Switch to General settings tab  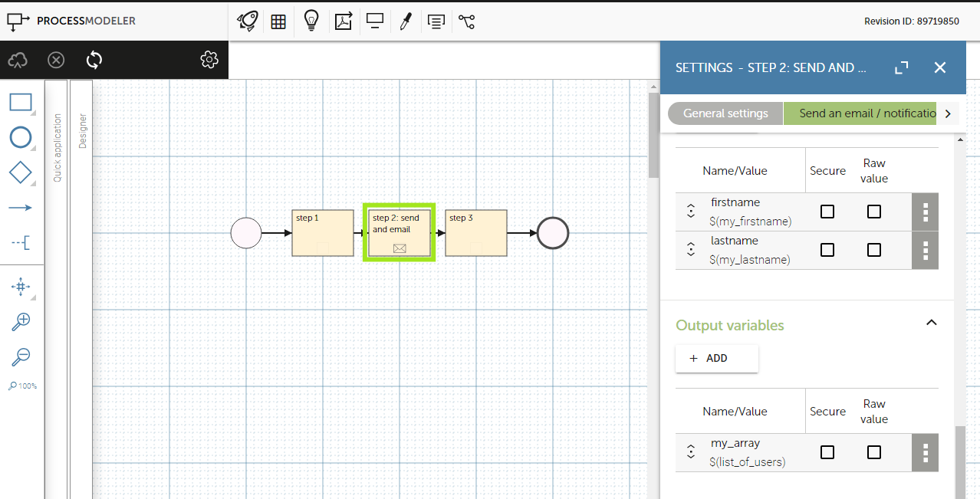725,113
